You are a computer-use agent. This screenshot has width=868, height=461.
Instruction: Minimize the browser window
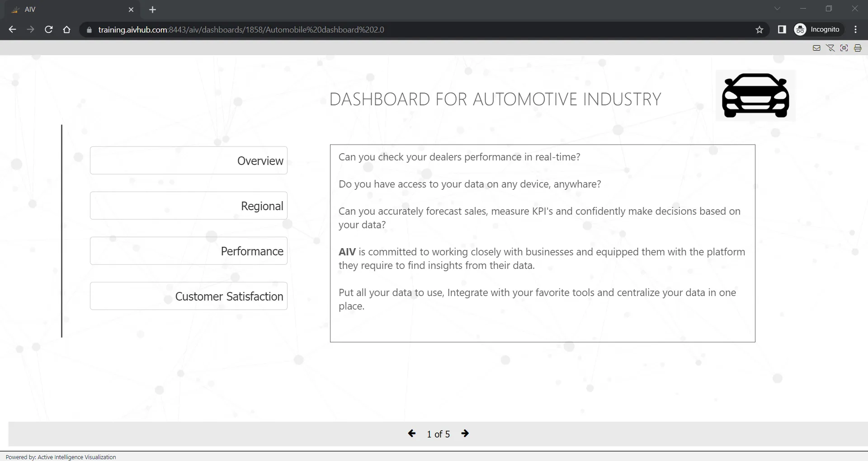(x=803, y=9)
